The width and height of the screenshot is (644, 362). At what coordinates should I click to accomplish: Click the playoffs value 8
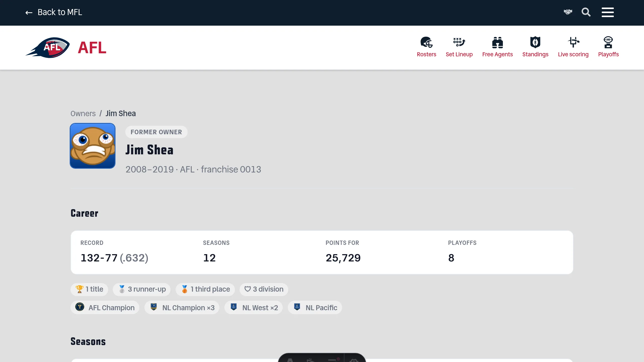pos(451,258)
